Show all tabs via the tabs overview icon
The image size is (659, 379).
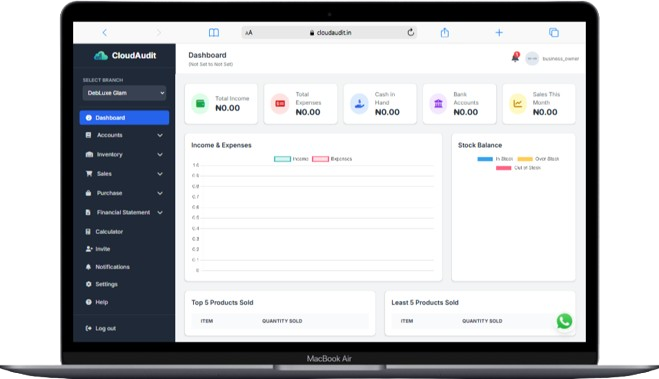[554, 32]
